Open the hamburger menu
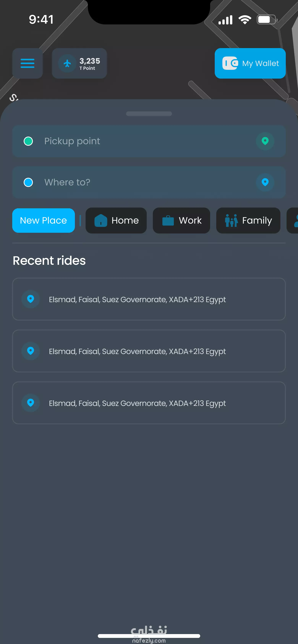 pyautogui.click(x=27, y=63)
